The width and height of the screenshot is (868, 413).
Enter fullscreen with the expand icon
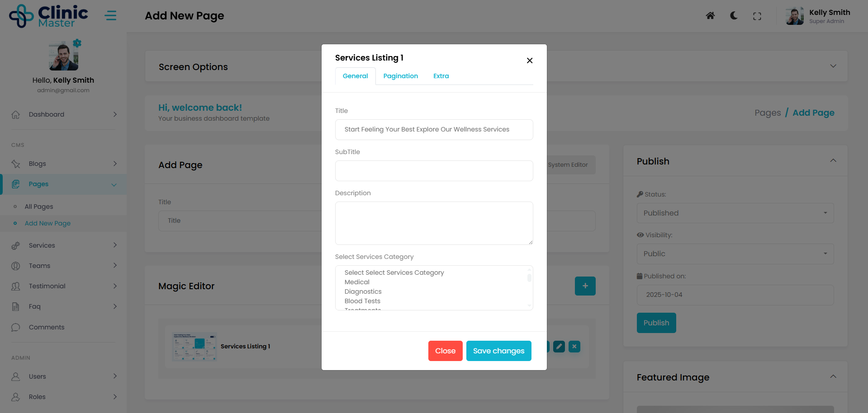click(757, 16)
